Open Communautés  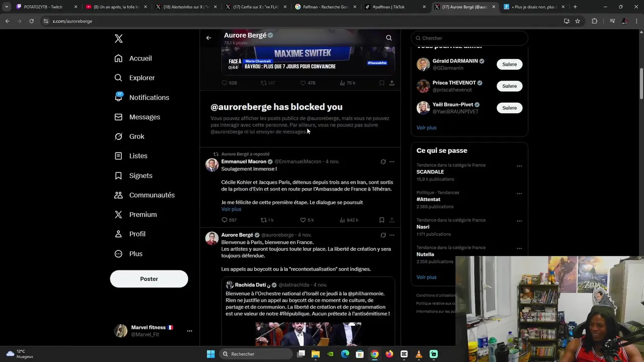144,195
